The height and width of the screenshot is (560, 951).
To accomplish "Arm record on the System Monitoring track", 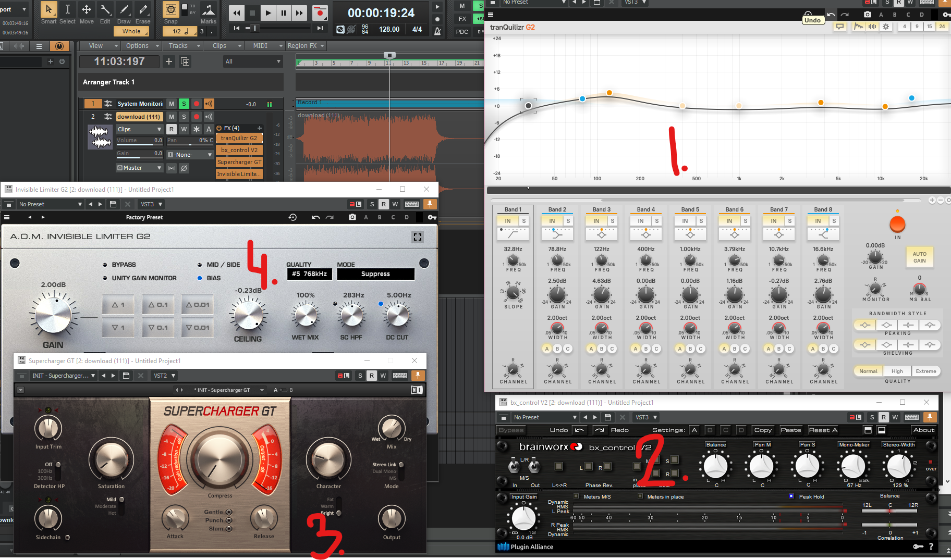I will coord(197,104).
